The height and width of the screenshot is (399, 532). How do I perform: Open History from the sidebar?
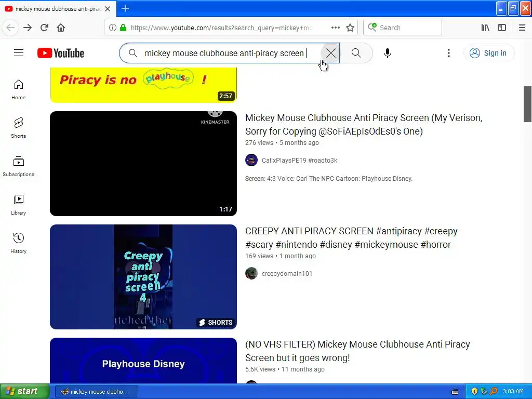coord(18,243)
